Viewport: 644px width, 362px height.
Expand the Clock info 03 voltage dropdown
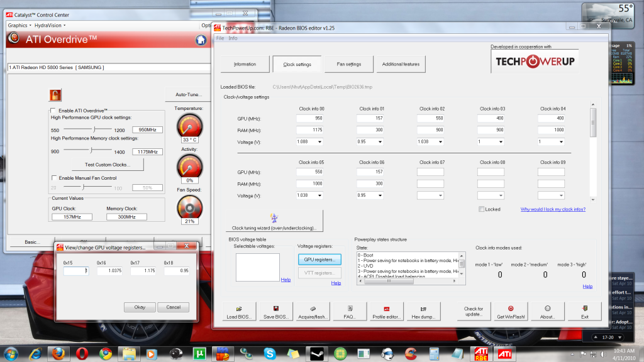501,142
